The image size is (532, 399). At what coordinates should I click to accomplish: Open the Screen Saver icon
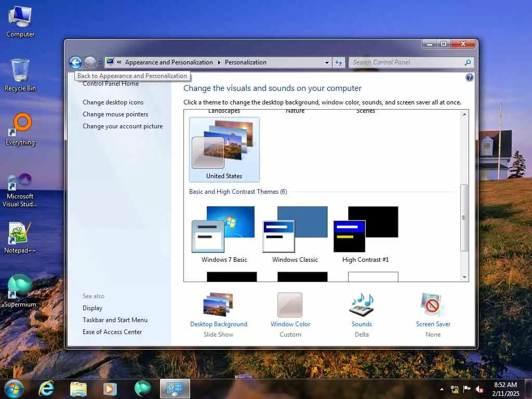(432, 304)
